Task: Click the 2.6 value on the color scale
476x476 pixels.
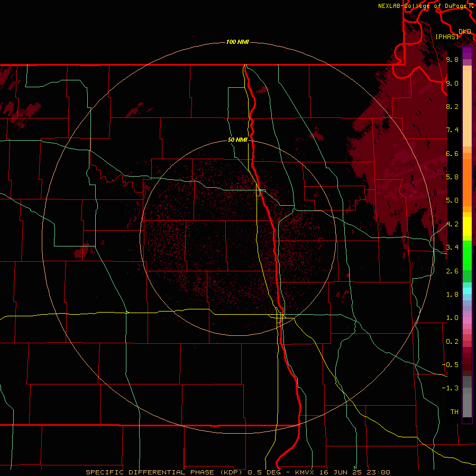Action: point(452,271)
